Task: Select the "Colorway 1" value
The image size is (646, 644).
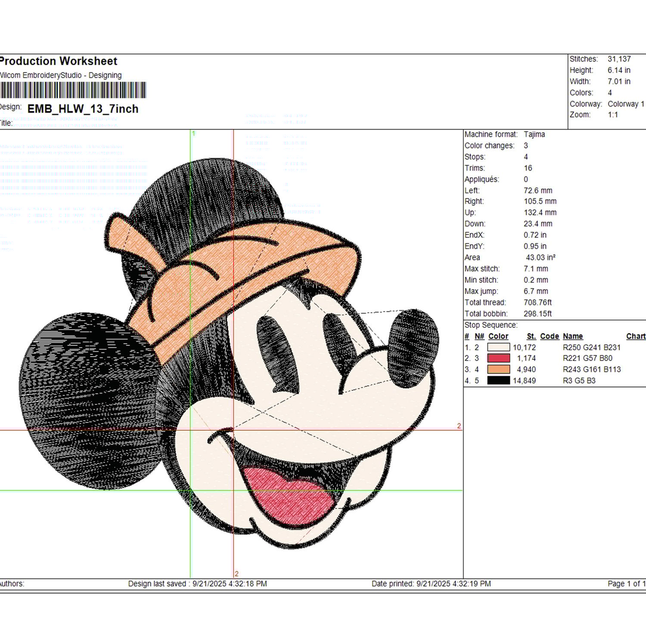Action: pyautogui.click(x=626, y=104)
